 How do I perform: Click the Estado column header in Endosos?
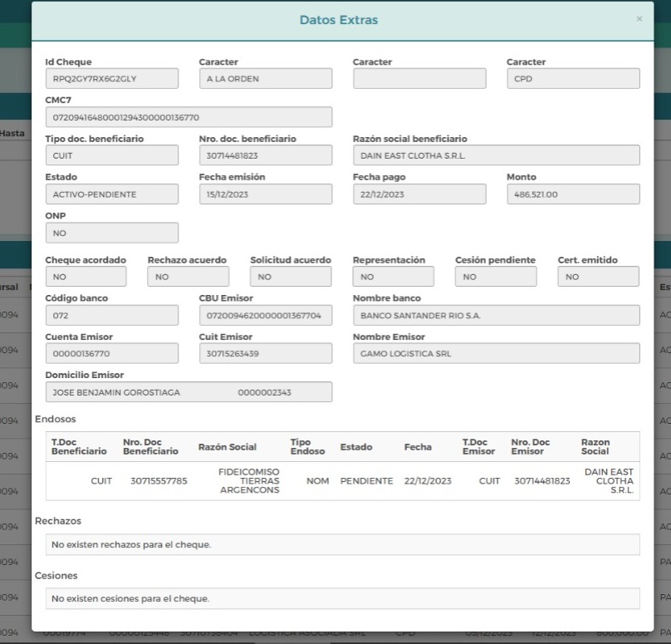(356, 446)
